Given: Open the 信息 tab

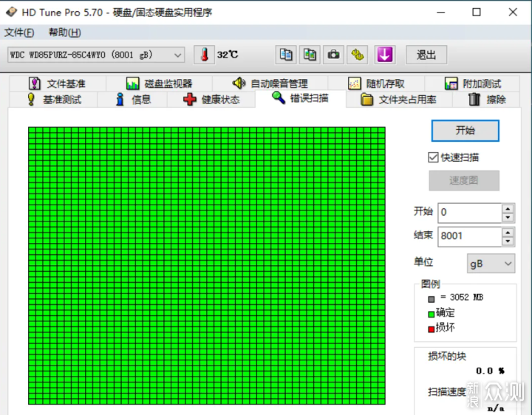Looking at the screenshot, I should point(132,100).
